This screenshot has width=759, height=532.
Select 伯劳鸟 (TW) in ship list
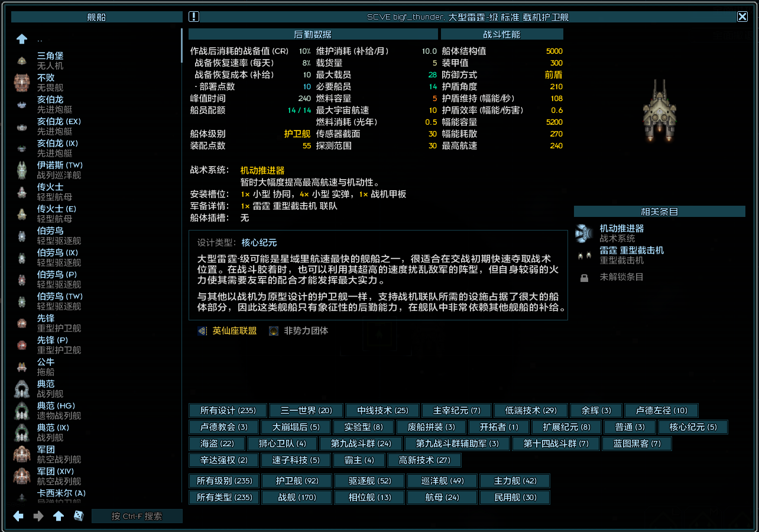60,296
